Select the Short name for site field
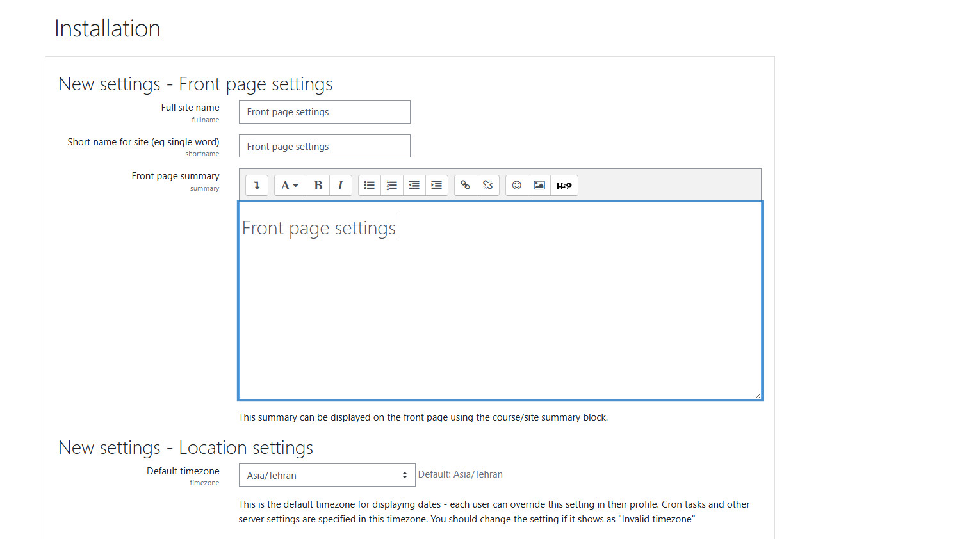Viewport: 980px width, 539px height. (x=323, y=146)
